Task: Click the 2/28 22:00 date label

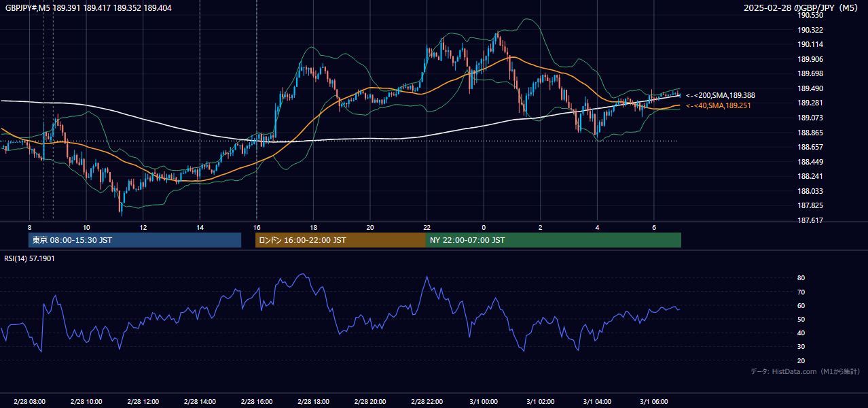Action: [x=427, y=401]
